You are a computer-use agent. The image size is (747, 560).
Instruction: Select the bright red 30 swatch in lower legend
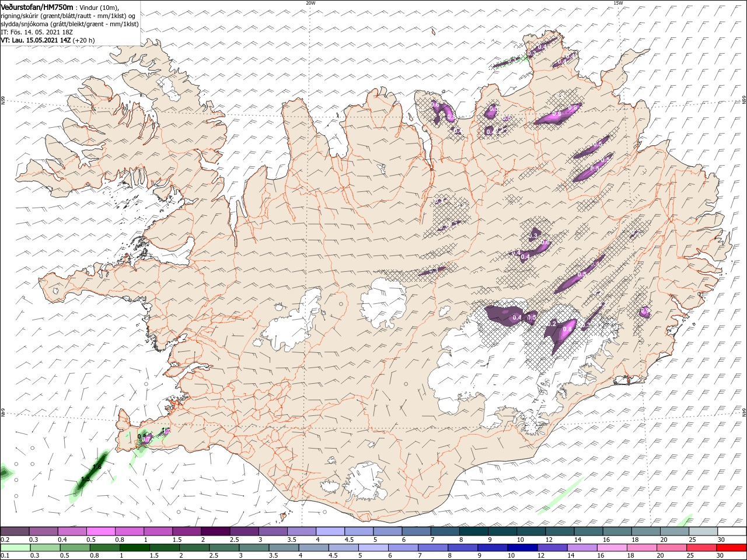pos(731,548)
